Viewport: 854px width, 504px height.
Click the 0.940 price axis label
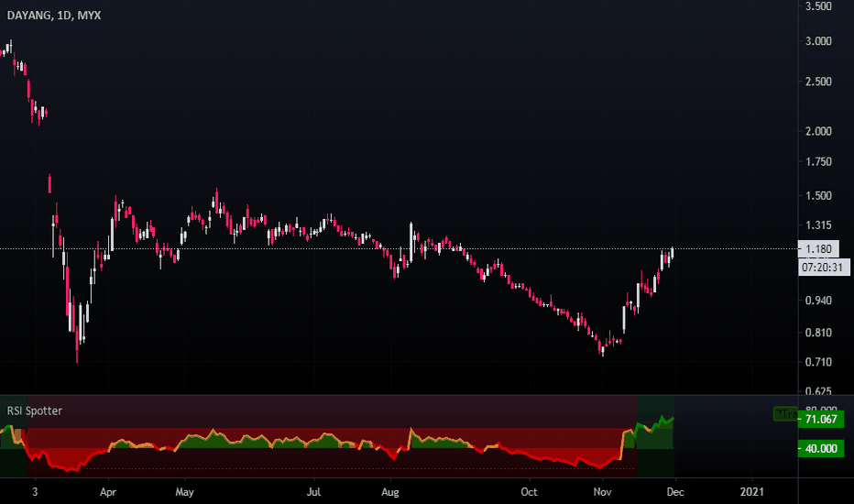tap(818, 301)
